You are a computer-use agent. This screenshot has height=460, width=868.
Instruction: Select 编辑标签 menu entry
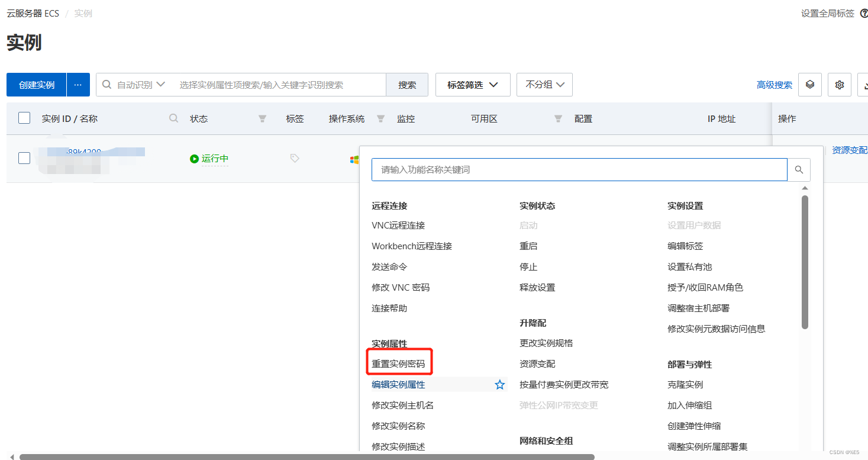685,246
